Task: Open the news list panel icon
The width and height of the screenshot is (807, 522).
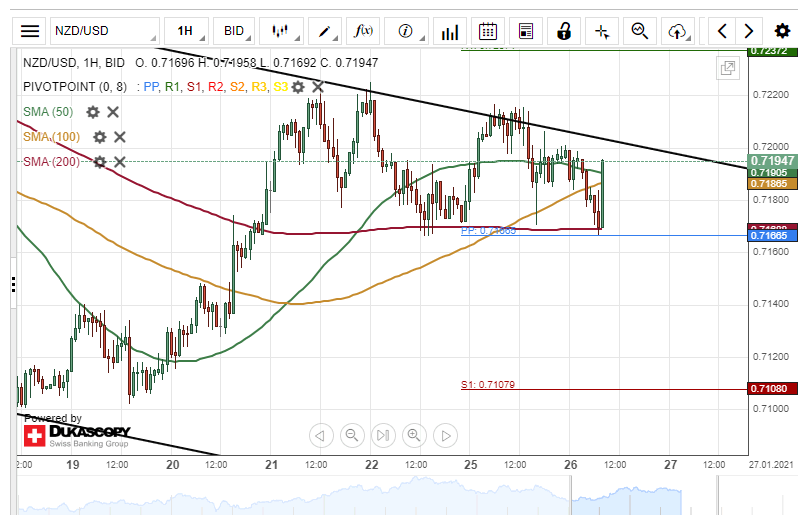Action: (x=525, y=31)
